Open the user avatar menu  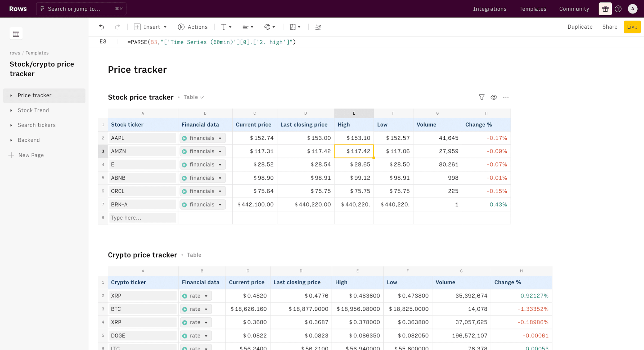pos(632,9)
